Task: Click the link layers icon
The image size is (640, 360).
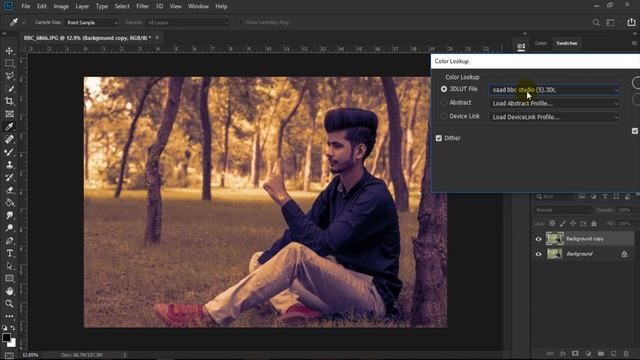Action: (x=550, y=353)
